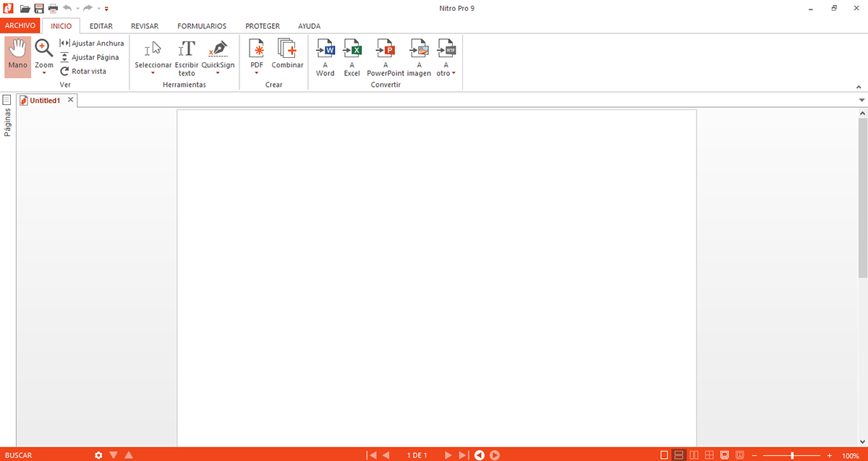Switch to the REVISAR ribbon tab

pos(144,25)
